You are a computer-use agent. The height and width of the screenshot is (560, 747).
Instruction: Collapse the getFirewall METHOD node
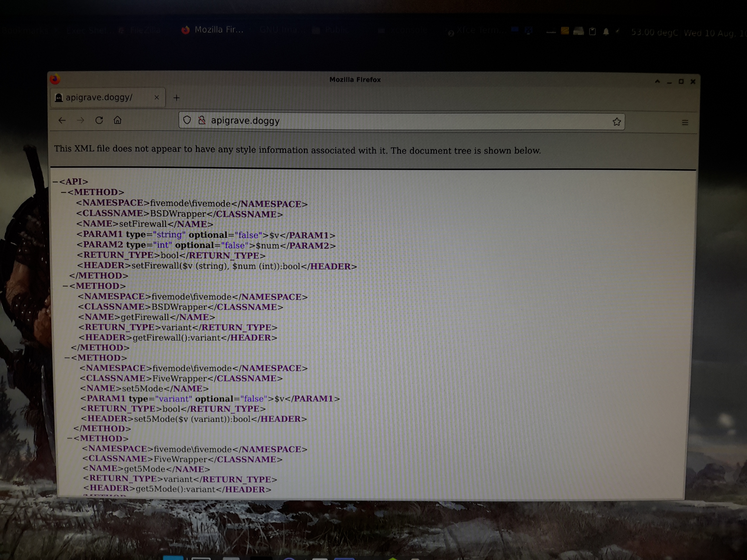point(65,286)
